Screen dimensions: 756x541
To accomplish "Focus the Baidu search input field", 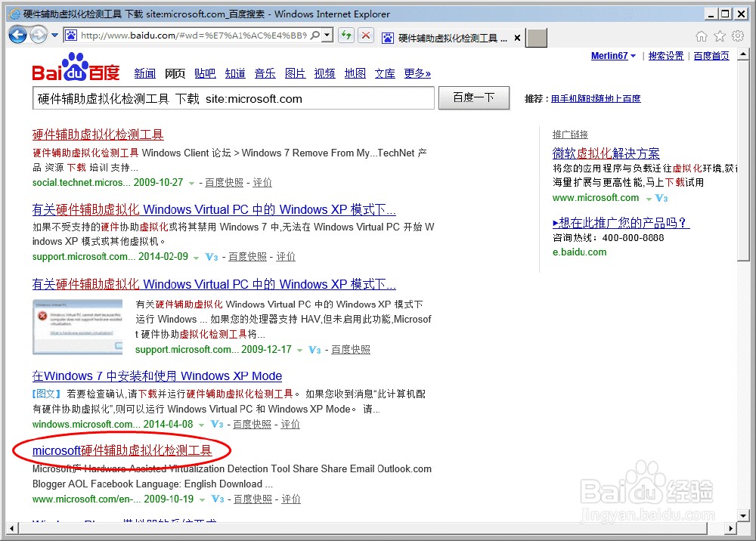I will [234, 98].
